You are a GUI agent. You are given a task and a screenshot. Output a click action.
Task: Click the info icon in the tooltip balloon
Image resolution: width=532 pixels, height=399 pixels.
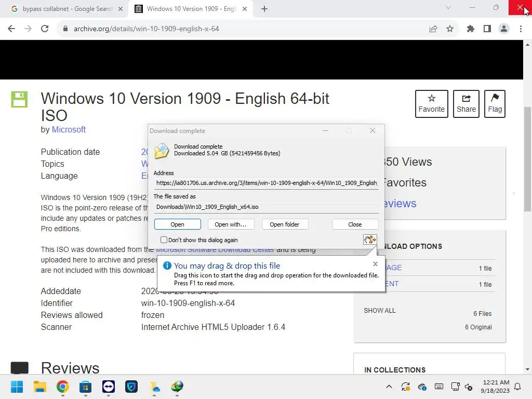coord(167,265)
